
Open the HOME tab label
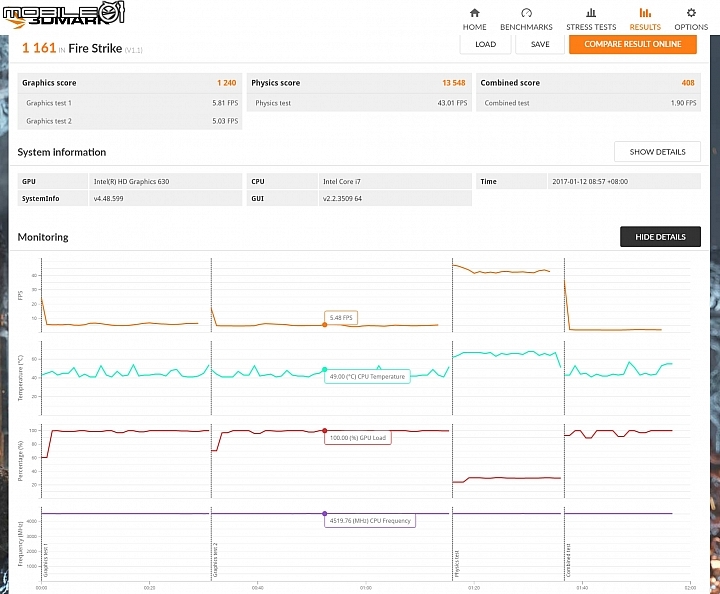[474, 27]
